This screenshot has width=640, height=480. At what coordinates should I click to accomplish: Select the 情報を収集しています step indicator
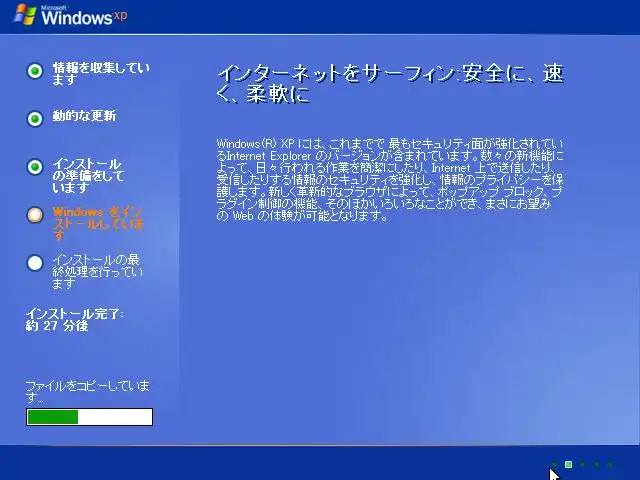tap(35, 71)
